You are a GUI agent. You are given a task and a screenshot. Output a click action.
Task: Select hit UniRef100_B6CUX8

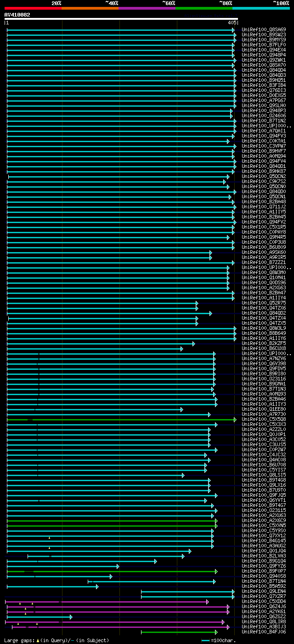264,349
